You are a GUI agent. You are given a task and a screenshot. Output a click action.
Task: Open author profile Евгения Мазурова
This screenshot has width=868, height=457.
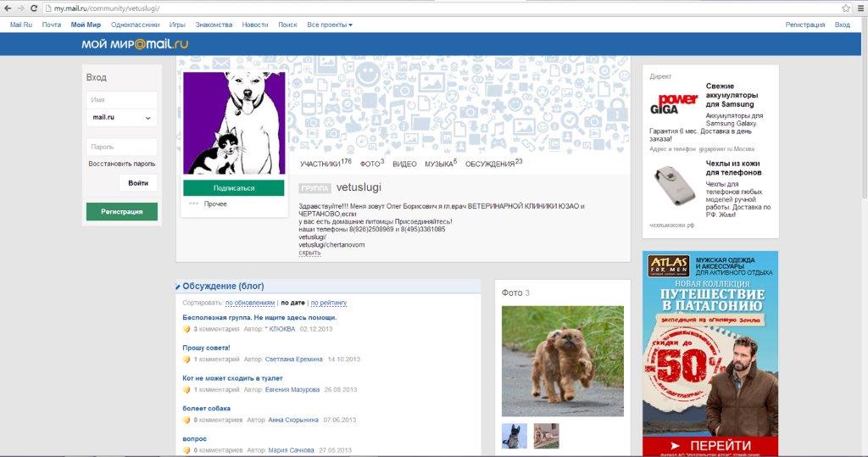(292, 390)
